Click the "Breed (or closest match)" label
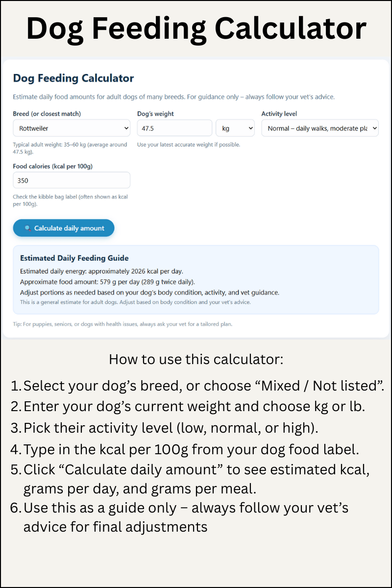Screen dimensions: 392x588 click(x=47, y=114)
